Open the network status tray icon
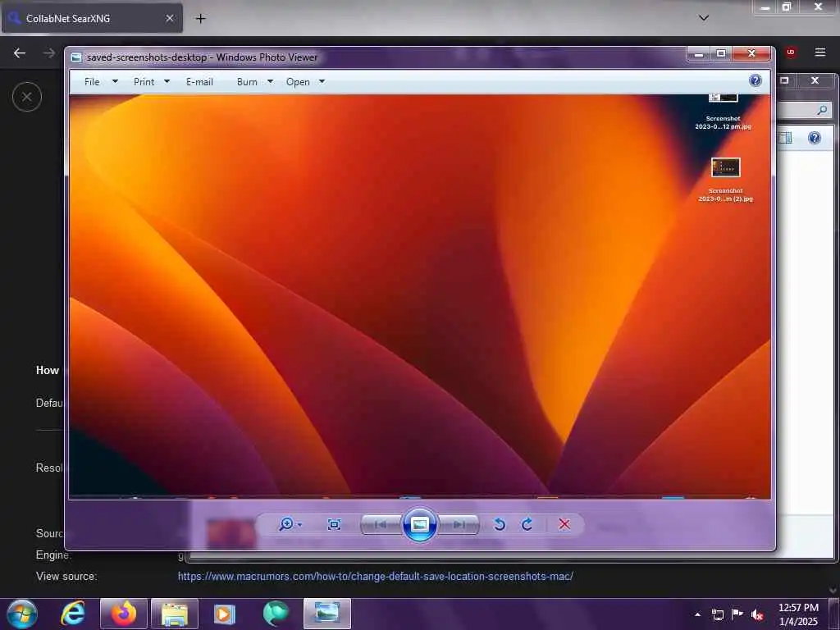 click(717, 614)
